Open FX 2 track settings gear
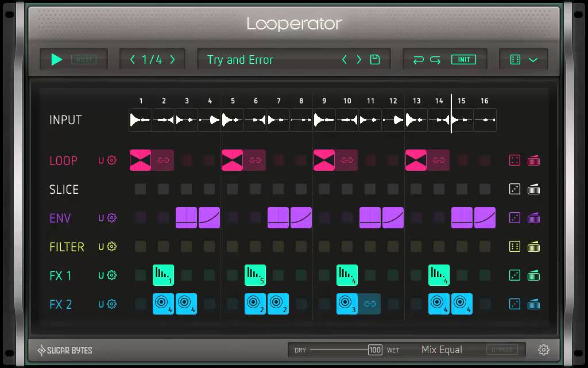Viewport: 588px width, 368px height. click(x=112, y=304)
